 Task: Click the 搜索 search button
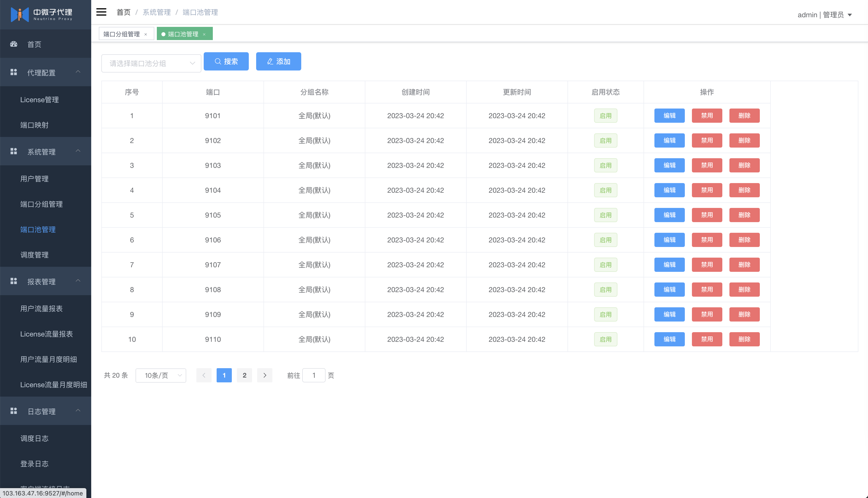226,62
